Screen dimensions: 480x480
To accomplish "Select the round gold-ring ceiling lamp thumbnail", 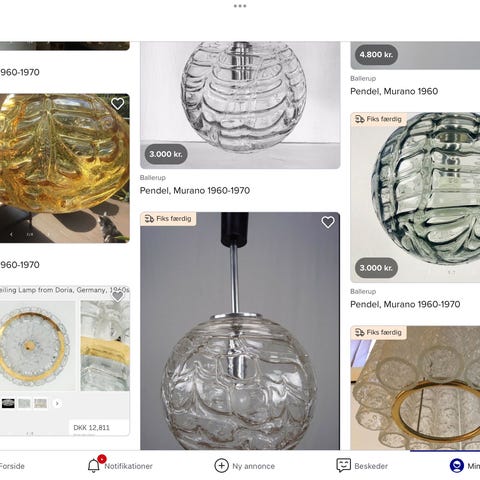I will click(x=37, y=345).
